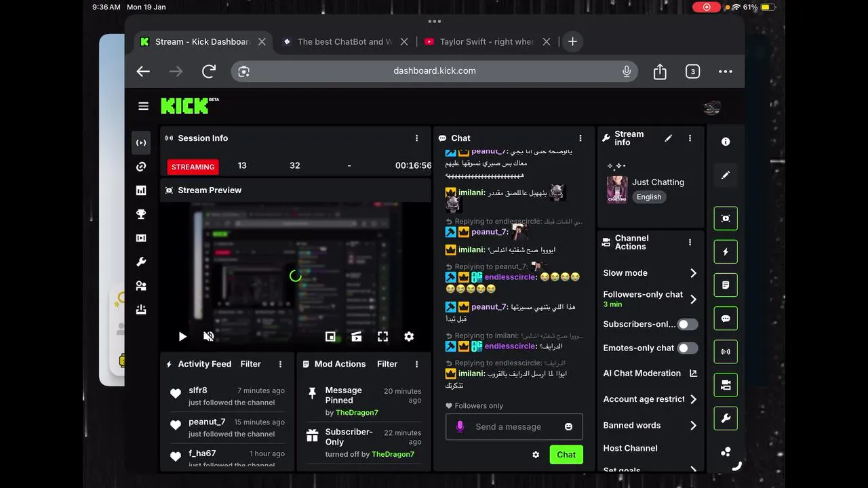
Task: Toggle the stream preview widget icon in right toolbar
Action: pos(726,218)
